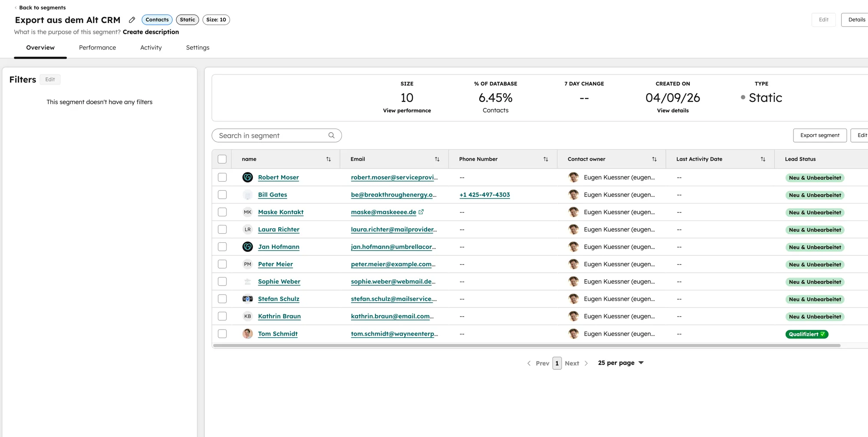
Task: Sort the Email column with its sort arrows
Action: tap(437, 159)
